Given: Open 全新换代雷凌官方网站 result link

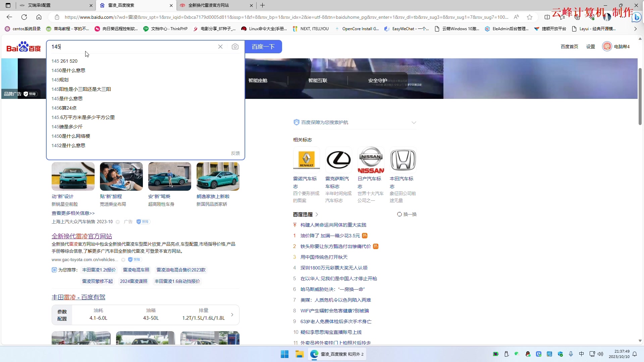Looking at the screenshot, I should pos(82,236).
